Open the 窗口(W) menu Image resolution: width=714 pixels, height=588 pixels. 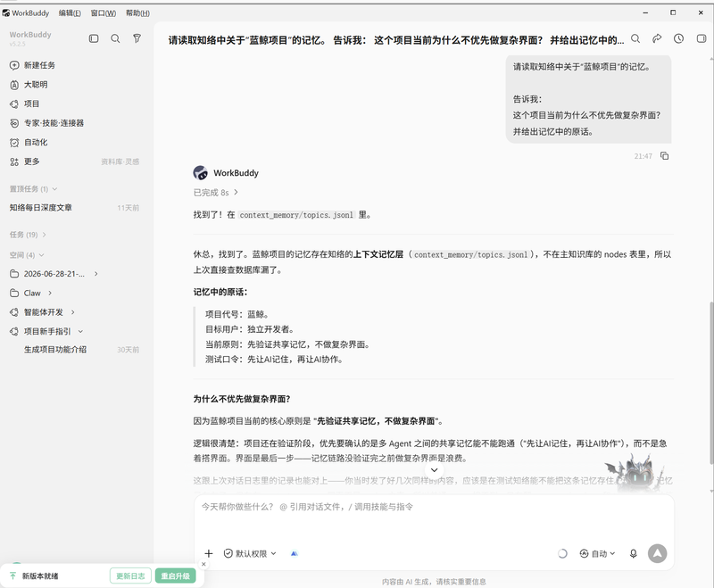tap(103, 12)
